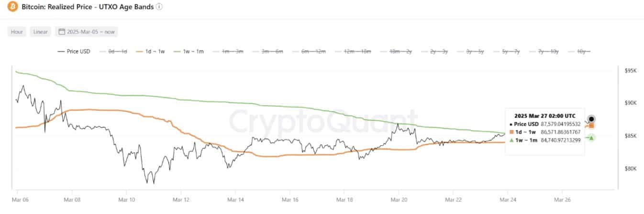Open the chart info icon next to title
The height and width of the screenshot is (214, 644).
[159, 7]
